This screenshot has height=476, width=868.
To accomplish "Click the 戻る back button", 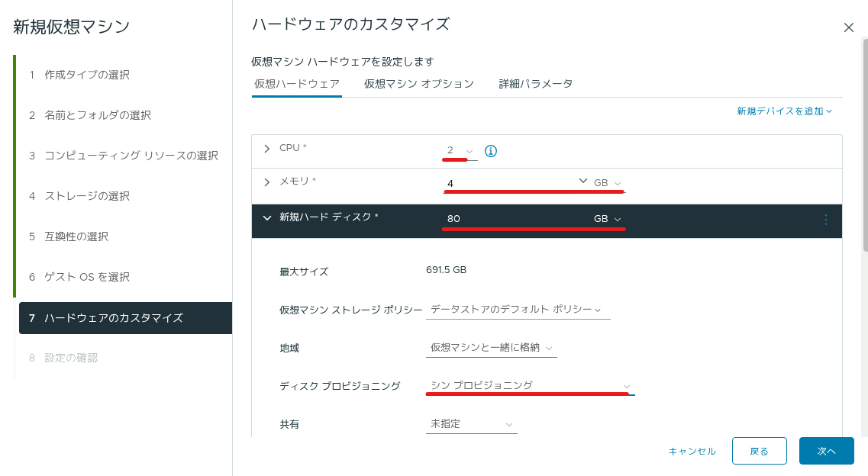I will pyautogui.click(x=759, y=451).
